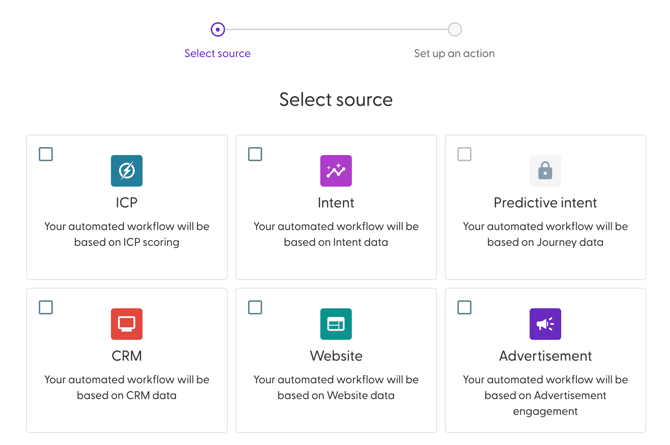Enable the Intent source checkbox
The image size is (670, 445).
click(255, 154)
